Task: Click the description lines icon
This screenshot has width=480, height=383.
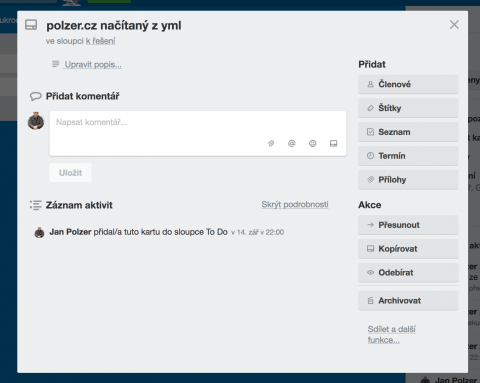Action: pos(56,64)
